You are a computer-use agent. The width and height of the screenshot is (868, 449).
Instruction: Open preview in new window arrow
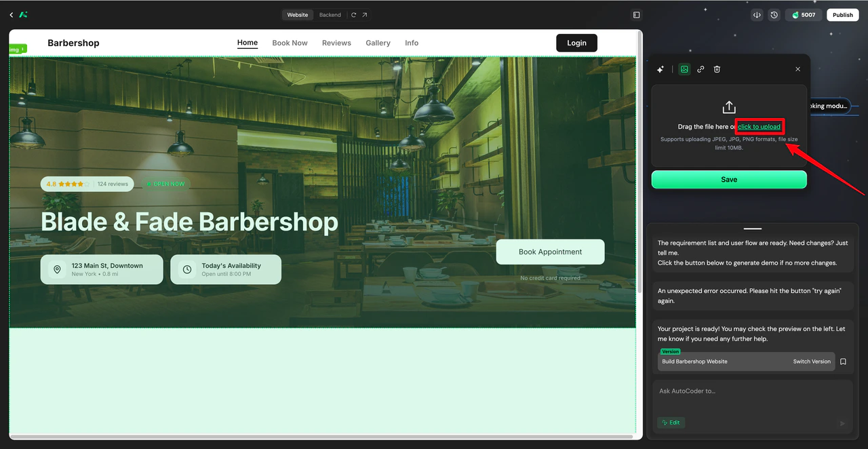tap(364, 15)
